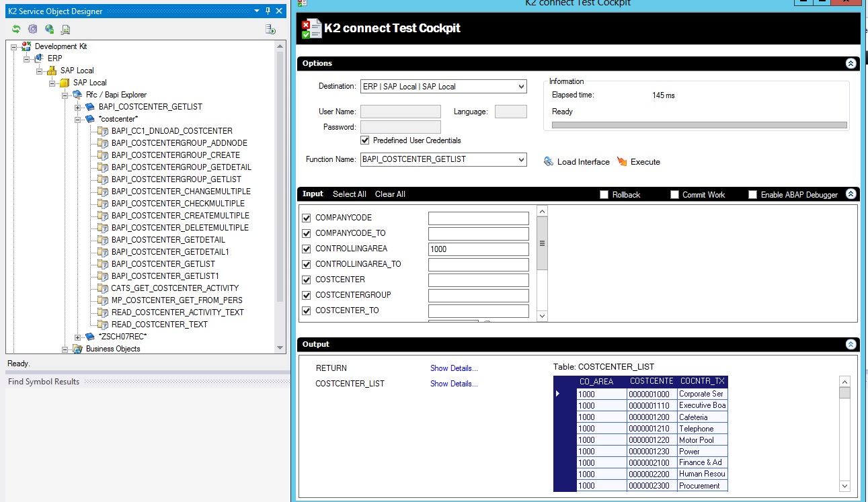Click Show Details for COSTCENTER_LIST
The image size is (868, 502).
455,384
